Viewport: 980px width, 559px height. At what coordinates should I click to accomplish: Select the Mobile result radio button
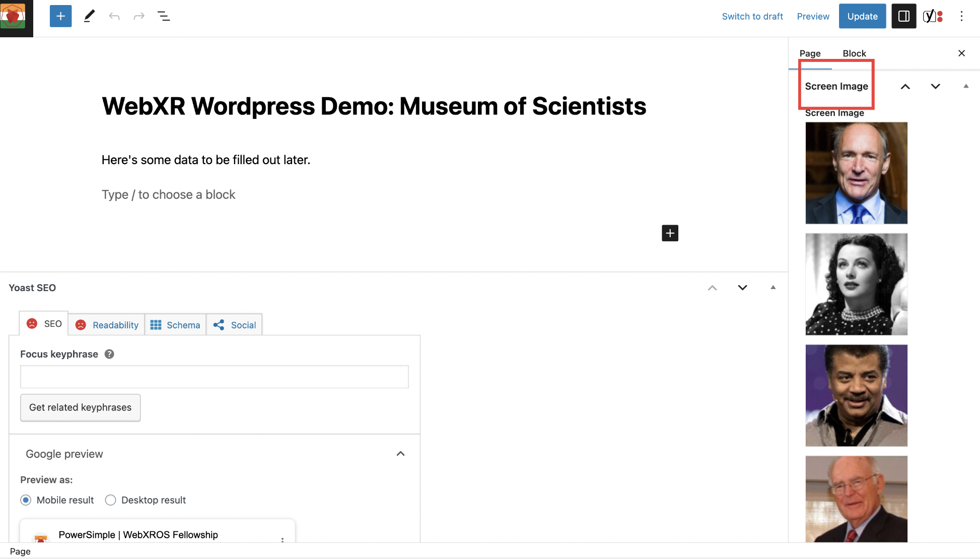point(26,500)
